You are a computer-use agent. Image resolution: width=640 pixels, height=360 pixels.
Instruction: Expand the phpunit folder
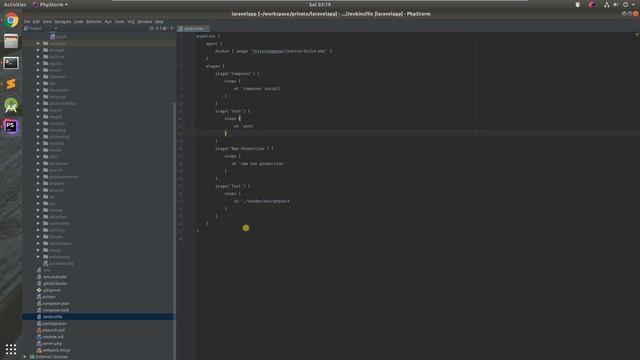pos(38,190)
